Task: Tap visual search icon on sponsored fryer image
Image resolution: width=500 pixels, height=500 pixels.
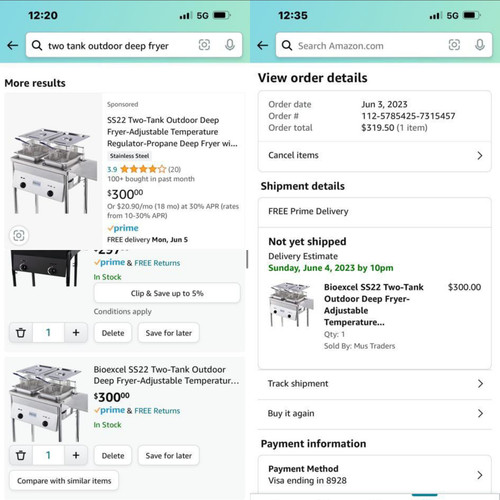Action: [19, 235]
